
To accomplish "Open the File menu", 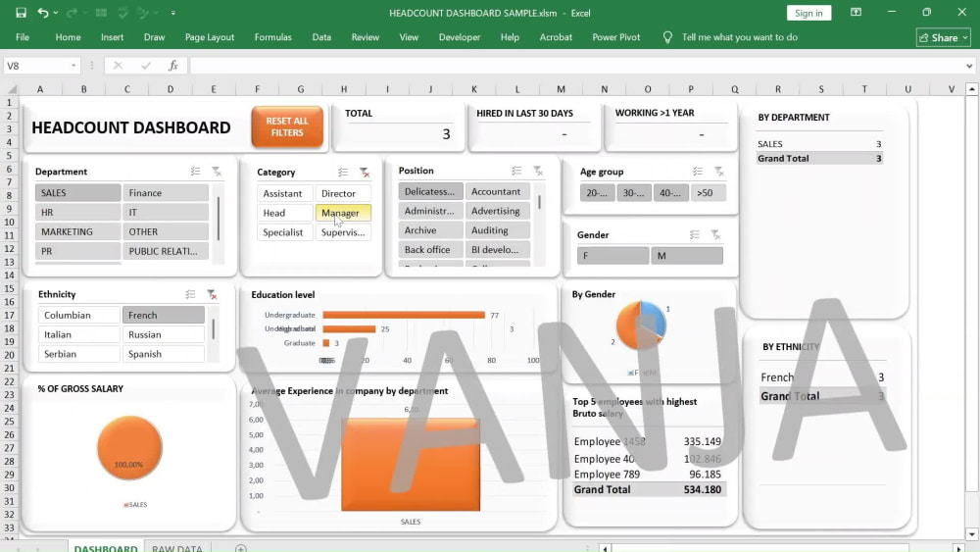I will [23, 37].
